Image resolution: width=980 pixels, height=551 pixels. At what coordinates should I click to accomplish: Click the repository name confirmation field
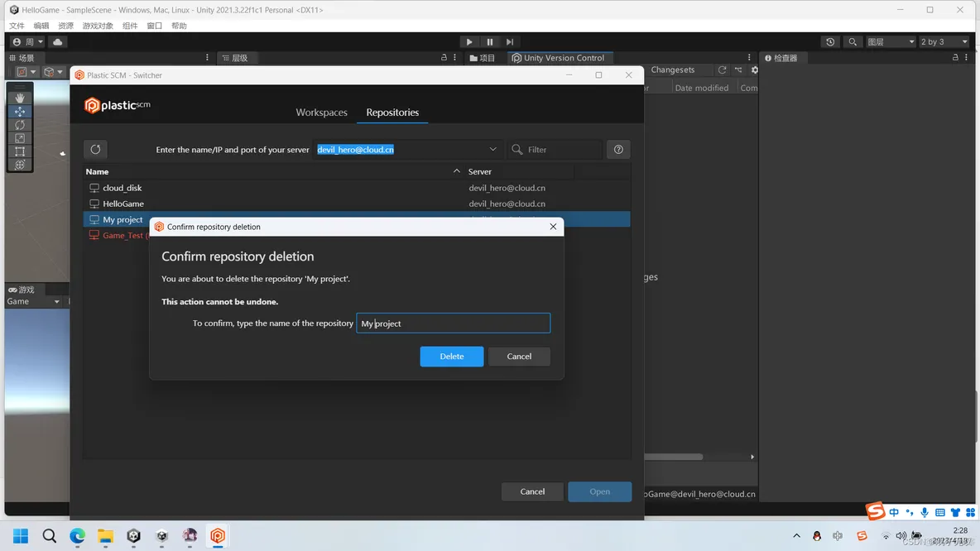[x=453, y=323]
